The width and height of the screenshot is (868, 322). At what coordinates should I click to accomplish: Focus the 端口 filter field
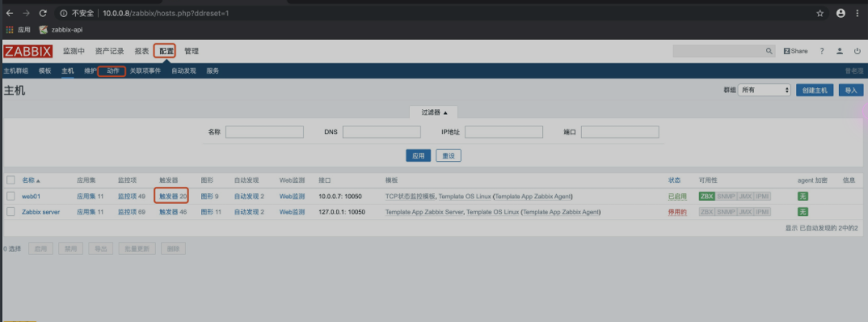(x=620, y=132)
